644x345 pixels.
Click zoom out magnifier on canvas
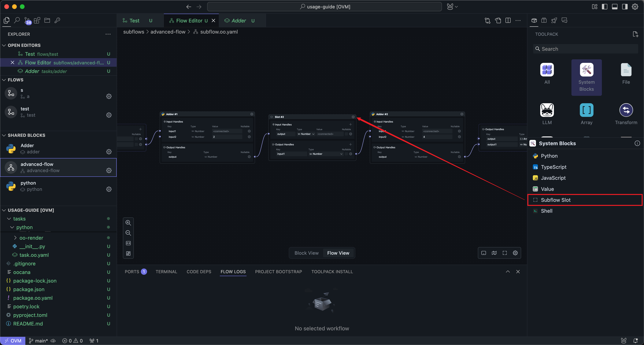pos(128,233)
